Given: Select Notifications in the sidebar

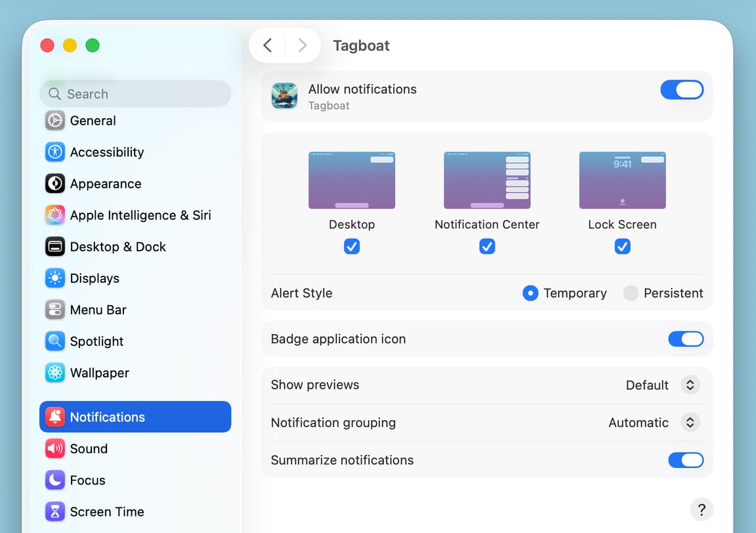Looking at the screenshot, I should [x=55, y=417].
